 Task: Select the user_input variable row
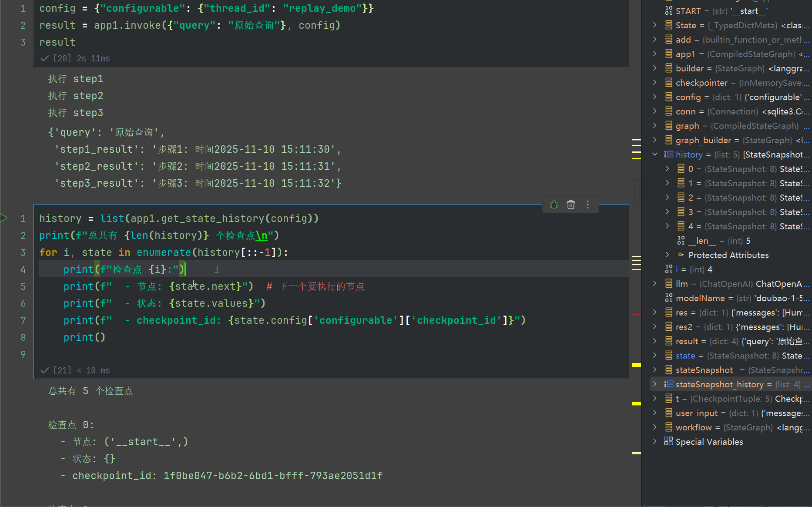tap(730, 413)
